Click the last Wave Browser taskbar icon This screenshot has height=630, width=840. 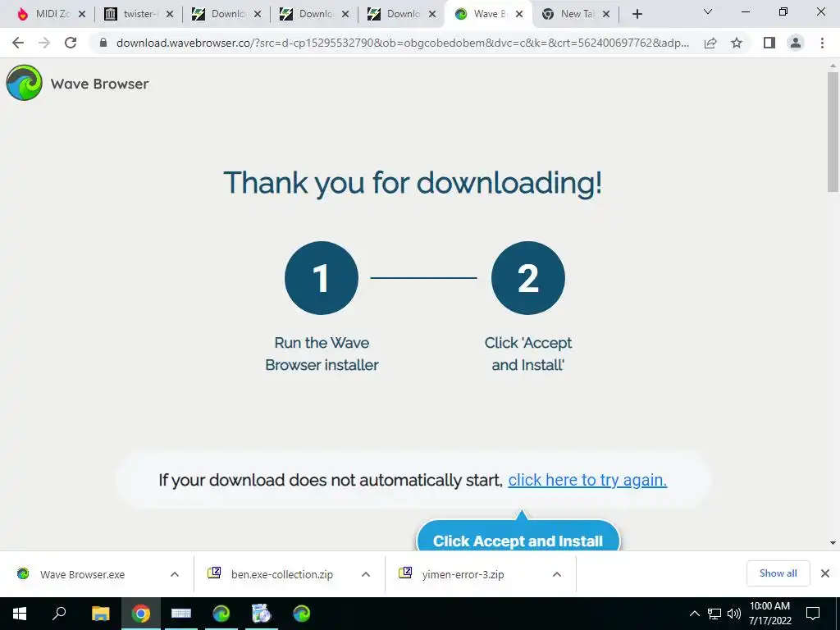pyautogui.click(x=302, y=614)
